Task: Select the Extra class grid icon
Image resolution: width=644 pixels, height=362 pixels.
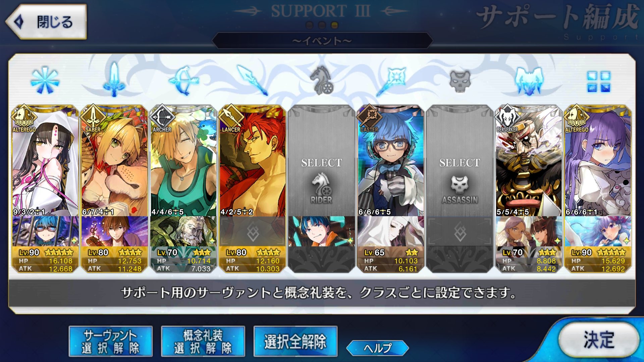Action: [x=598, y=81]
